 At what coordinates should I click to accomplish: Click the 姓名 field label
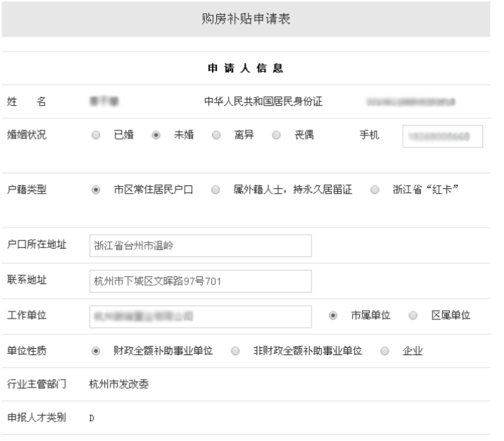(x=26, y=101)
